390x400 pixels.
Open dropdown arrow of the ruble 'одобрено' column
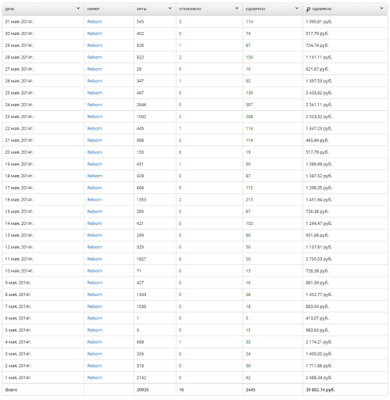[381, 8]
